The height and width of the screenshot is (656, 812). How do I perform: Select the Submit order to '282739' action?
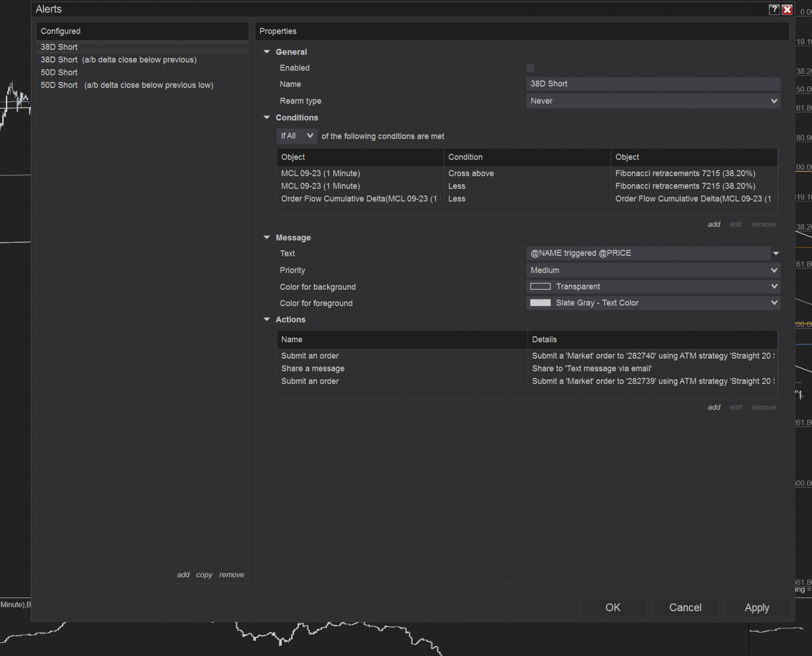[527, 381]
